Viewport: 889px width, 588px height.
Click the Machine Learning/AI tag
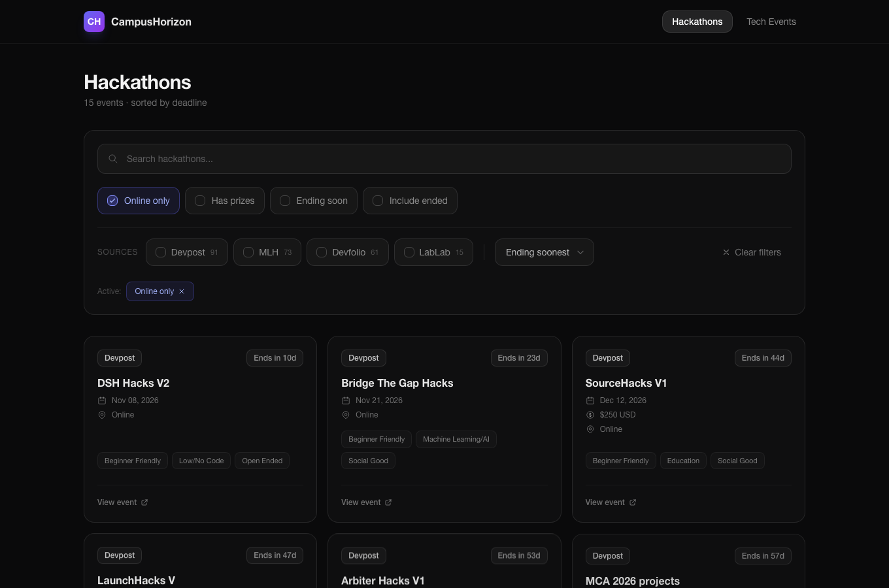pyautogui.click(x=456, y=439)
